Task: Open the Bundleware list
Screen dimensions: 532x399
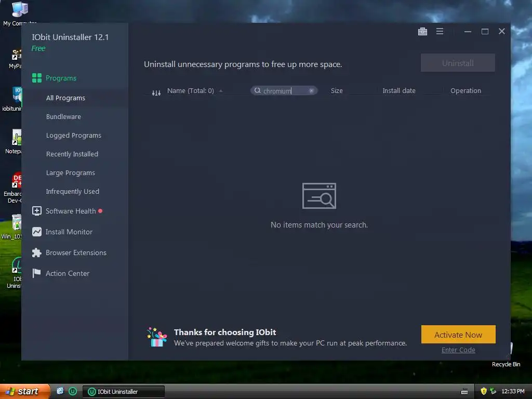Action: 63,117
